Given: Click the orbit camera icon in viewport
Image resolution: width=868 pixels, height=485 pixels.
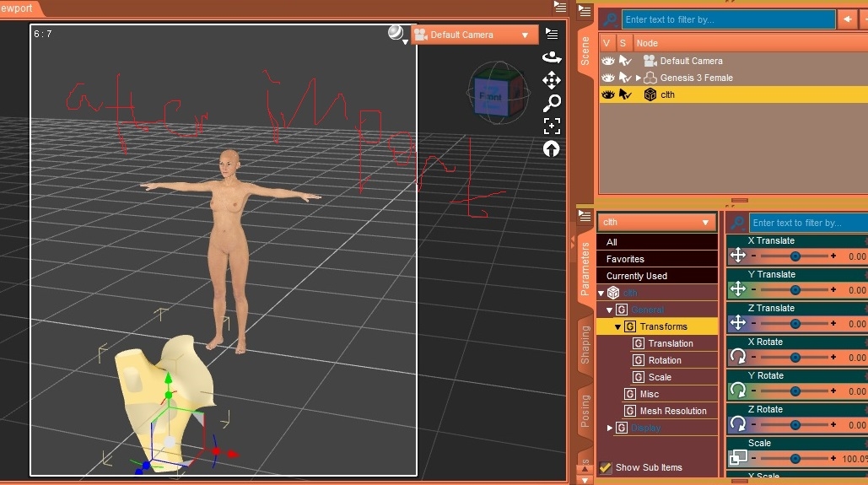Looking at the screenshot, I should 552,57.
